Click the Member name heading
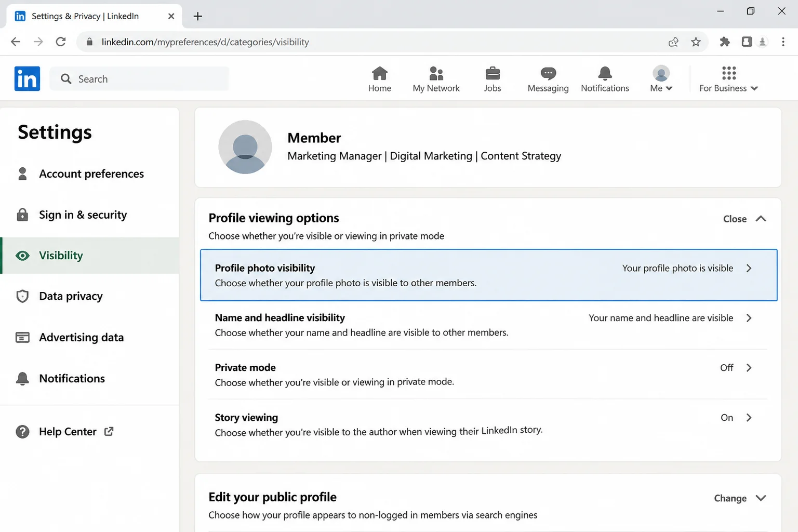 tap(314, 138)
